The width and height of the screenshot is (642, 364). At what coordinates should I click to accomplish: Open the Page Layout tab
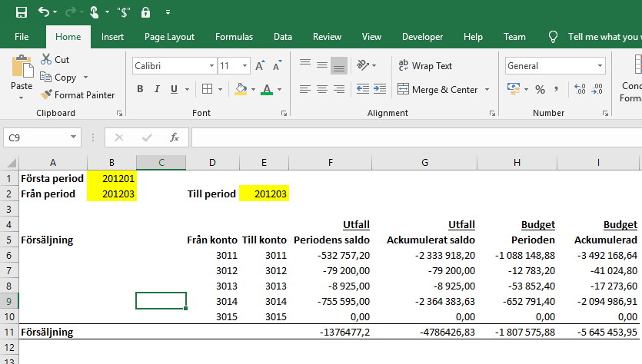(169, 37)
